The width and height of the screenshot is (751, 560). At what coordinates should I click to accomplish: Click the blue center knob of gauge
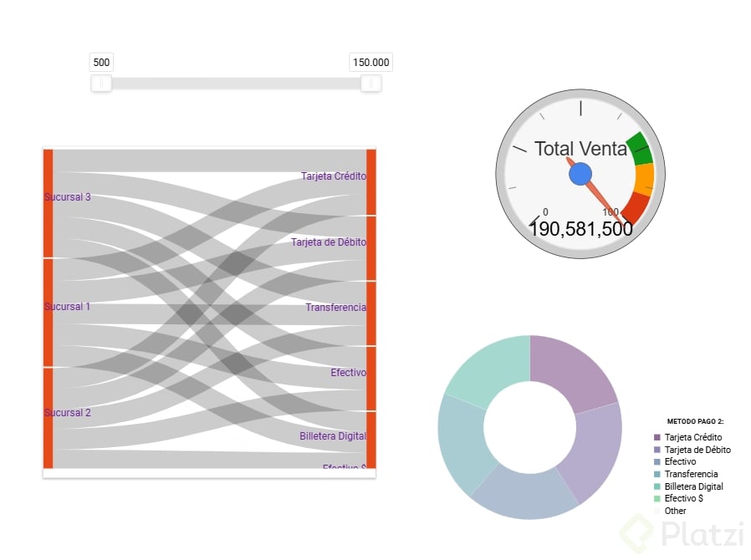[x=580, y=174]
